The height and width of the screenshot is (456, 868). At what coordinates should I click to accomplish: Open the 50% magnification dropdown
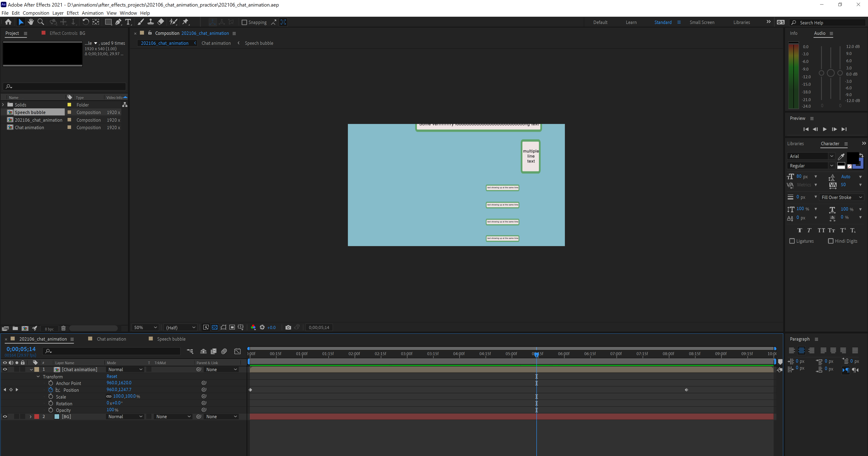146,327
